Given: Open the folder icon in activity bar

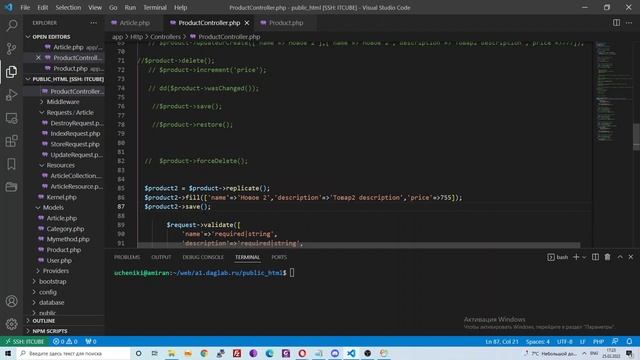Looking at the screenshot, I should (x=11, y=187).
